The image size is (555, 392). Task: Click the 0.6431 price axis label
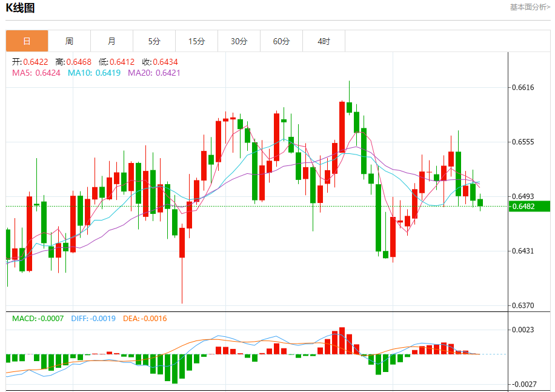[x=523, y=251]
